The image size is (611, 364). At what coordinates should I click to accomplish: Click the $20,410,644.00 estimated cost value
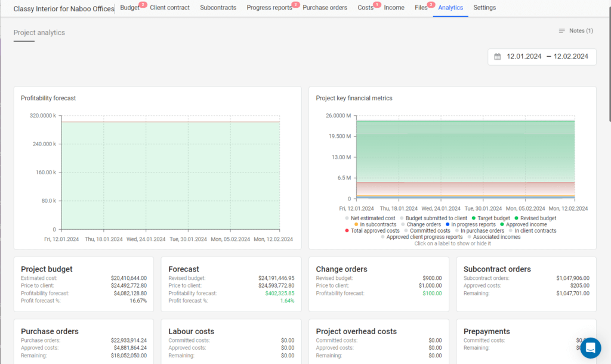coord(129,278)
